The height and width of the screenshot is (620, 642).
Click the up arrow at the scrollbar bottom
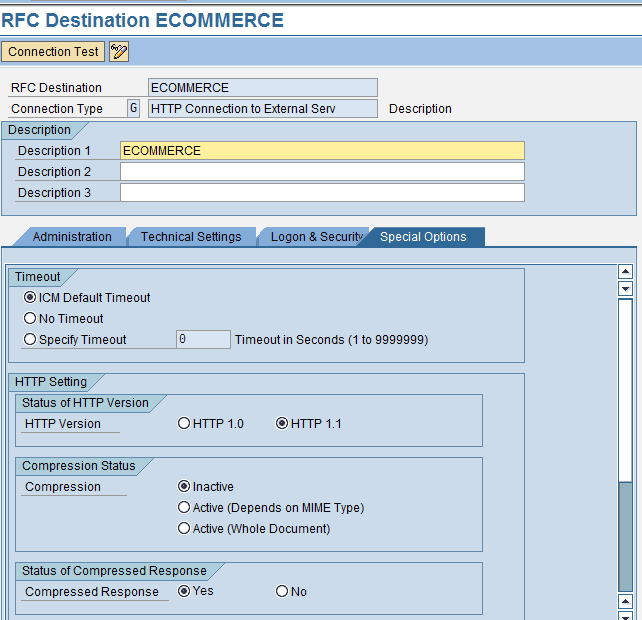[626, 602]
